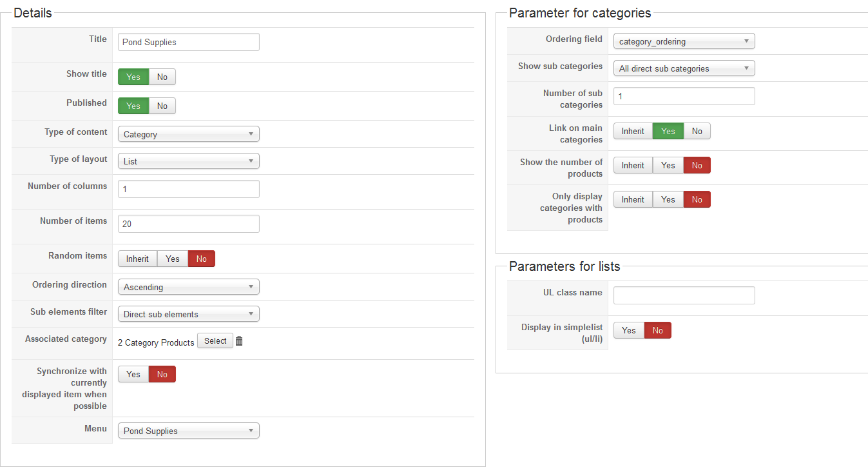Enable Synchronize with currently displayed item

pyautogui.click(x=133, y=375)
